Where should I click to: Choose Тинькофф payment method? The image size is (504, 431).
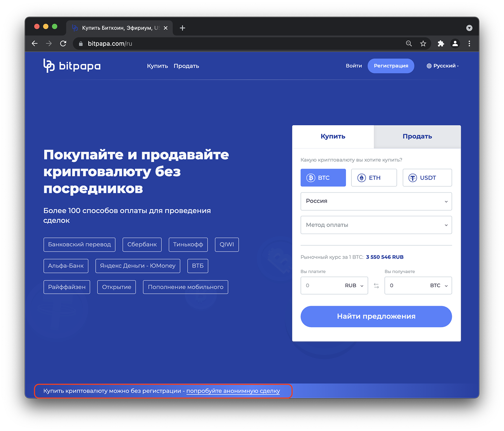click(x=188, y=245)
